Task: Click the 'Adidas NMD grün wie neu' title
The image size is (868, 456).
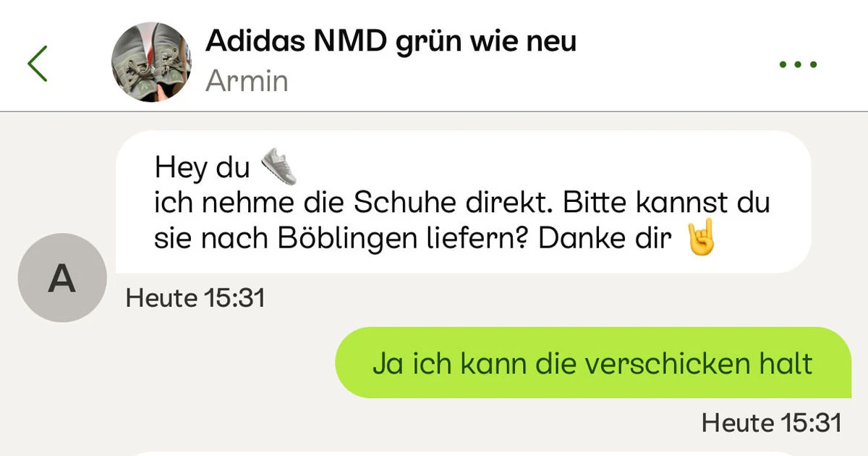Action: (391, 41)
